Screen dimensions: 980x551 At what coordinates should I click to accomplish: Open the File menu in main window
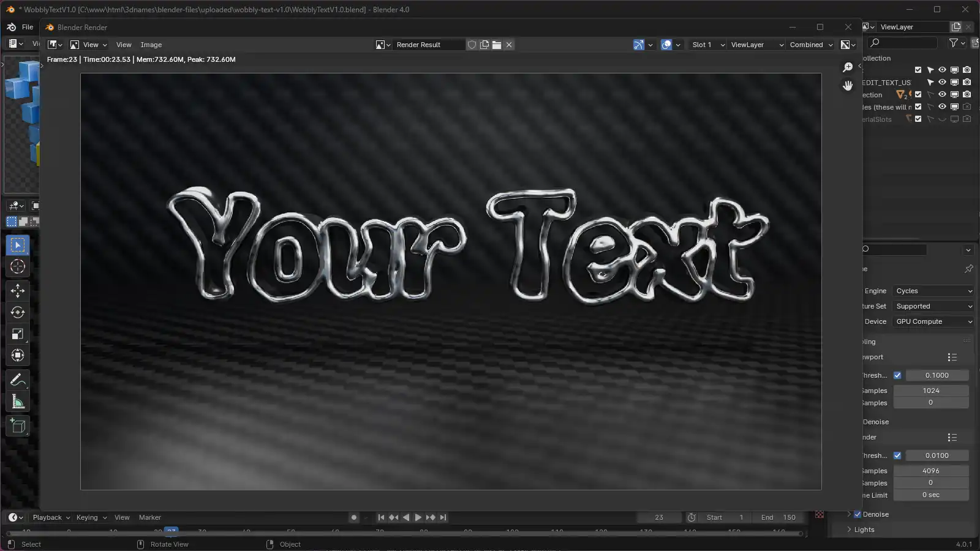tap(28, 27)
